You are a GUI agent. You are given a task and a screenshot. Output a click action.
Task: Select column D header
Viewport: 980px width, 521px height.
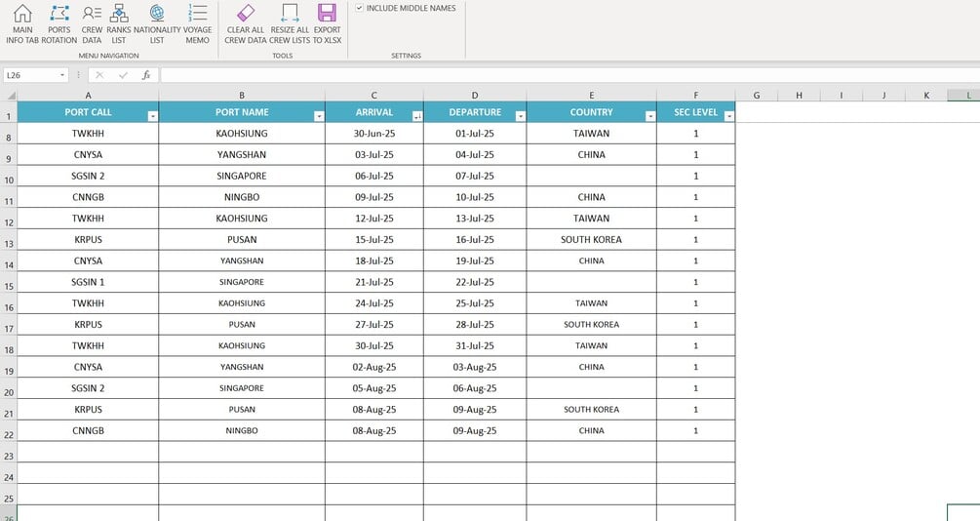pyautogui.click(x=475, y=95)
